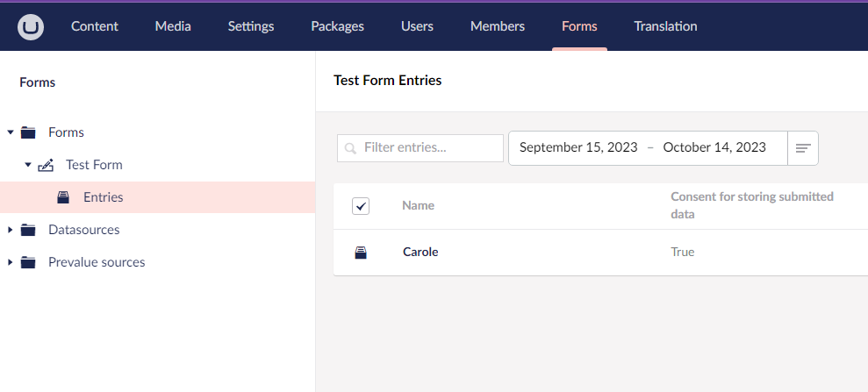Collapse the Forms tree node arrow
The height and width of the screenshot is (392, 868).
[11, 132]
